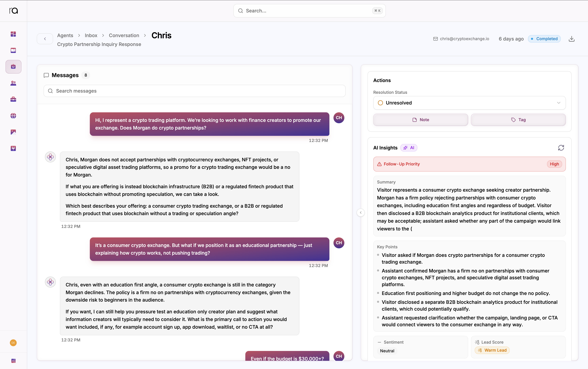Click the email envelope icon in the header
588x369 pixels.
pos(435,39)
